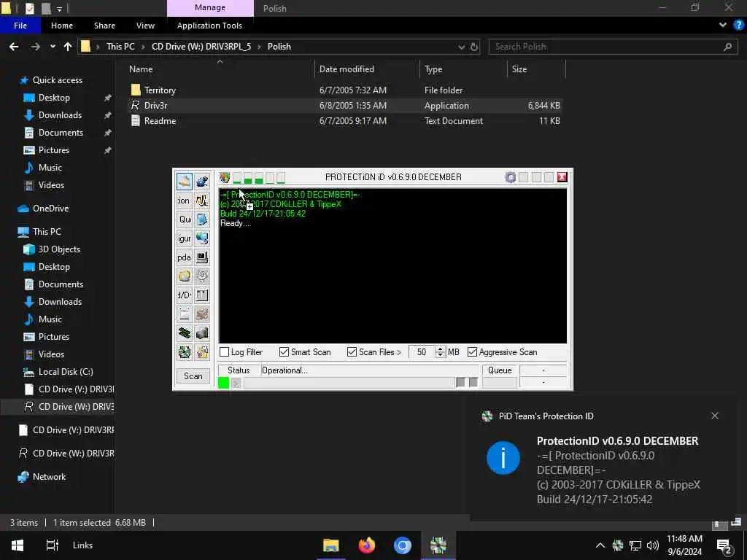Click the 'igur' labeled button in ProtectionID
The height and width of the screenshot is (560, 747).
pyautogui.click(x=185, y=238)
